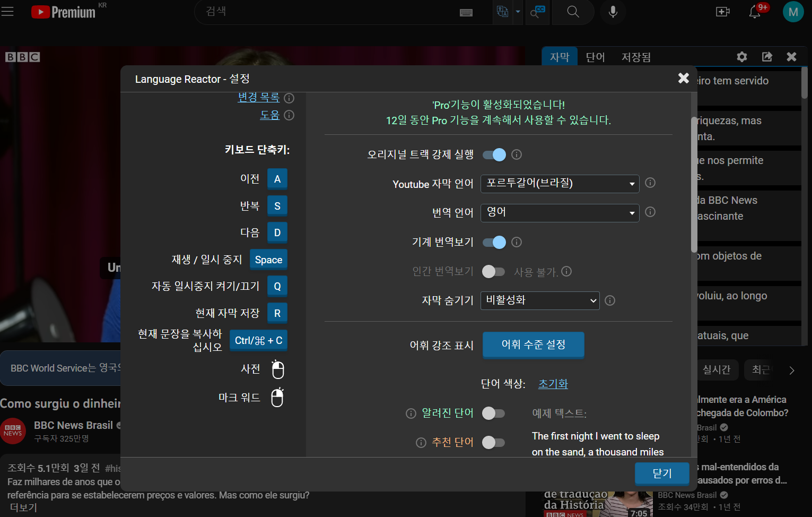Start voice search with microphone
812x517 pixels.
pyautogui.click(x=613, y=12)
